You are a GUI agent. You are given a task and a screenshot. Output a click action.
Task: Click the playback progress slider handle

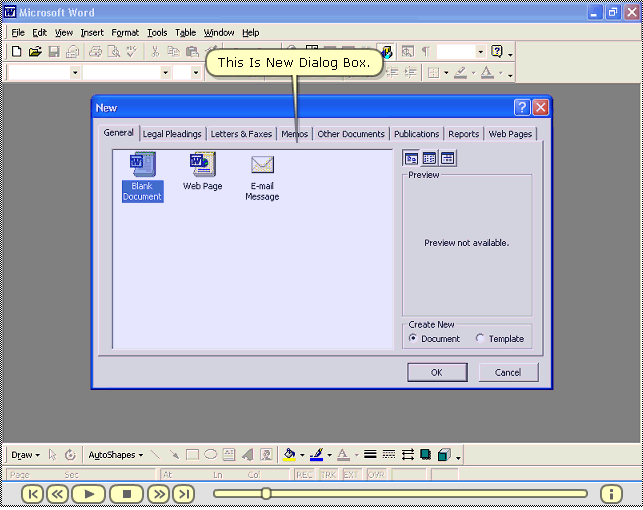coord(266,494)
